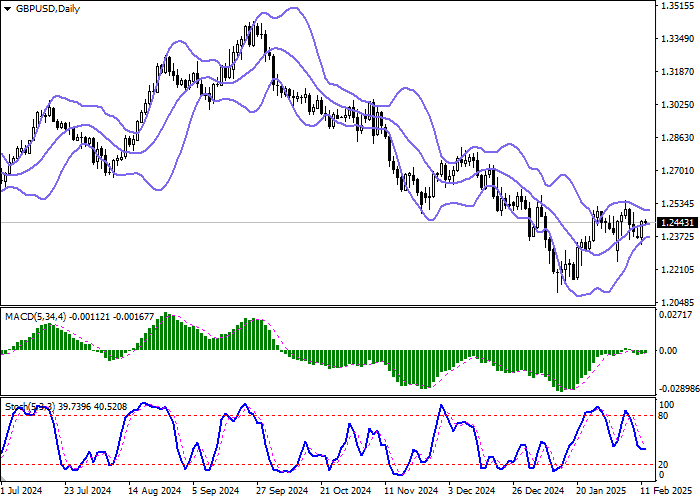Click the 1.35155 price axis label
This screenshot has height=500, width=700.
677,6
